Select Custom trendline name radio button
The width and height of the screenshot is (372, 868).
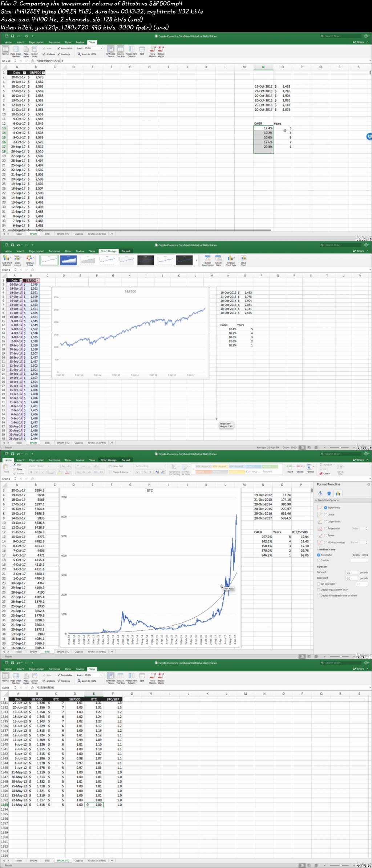point(319,560)
